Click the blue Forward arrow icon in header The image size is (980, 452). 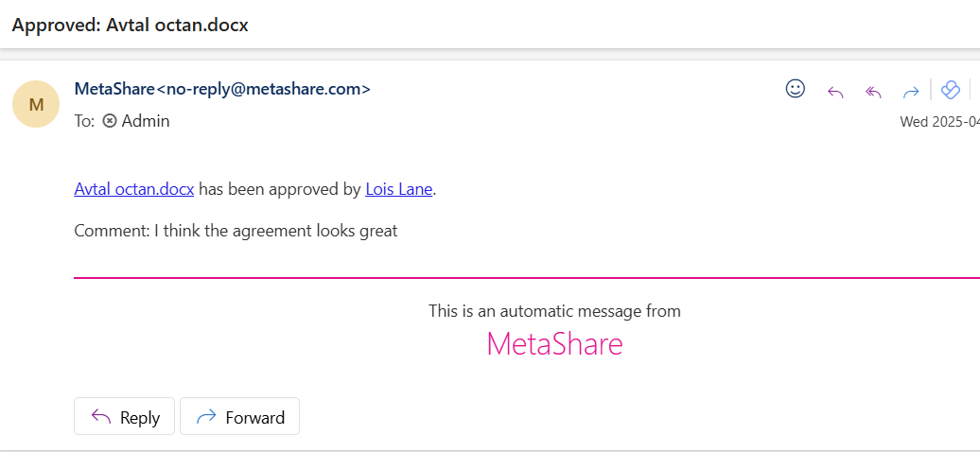click(x=911, y=91)
